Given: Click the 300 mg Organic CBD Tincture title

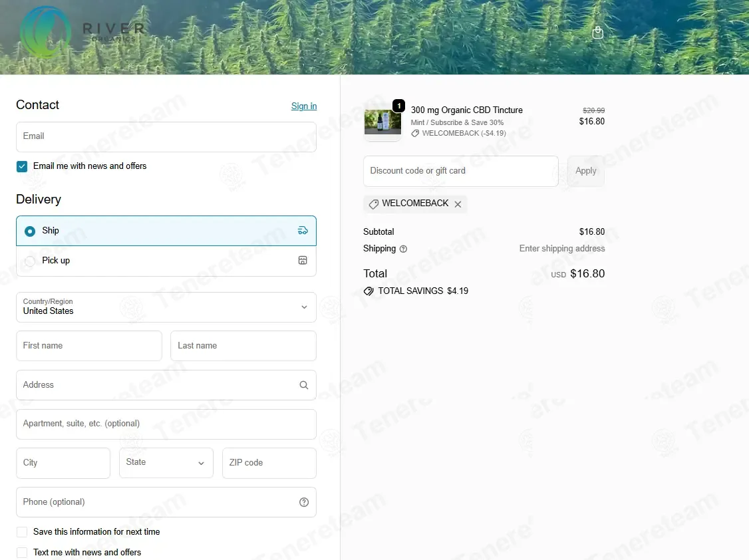Looking at the screenshot, I should pos(467,110).
